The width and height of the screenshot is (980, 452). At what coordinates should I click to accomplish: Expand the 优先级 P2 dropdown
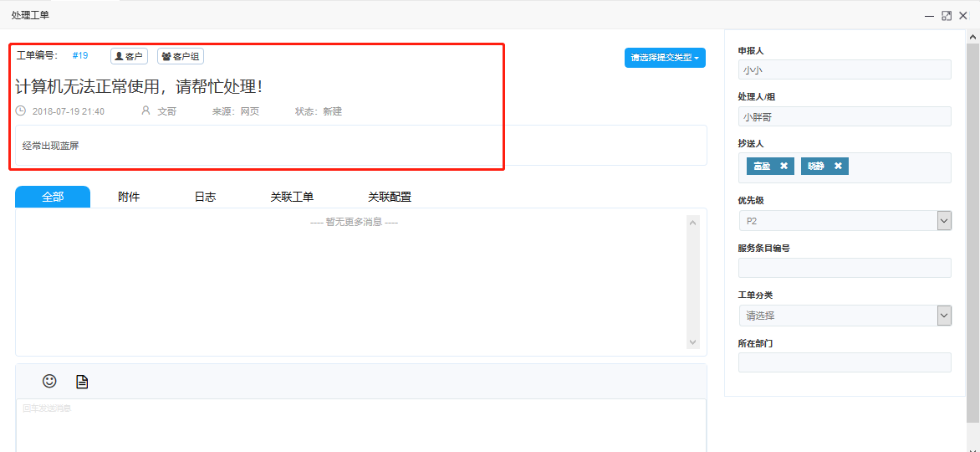pos(944,221)
